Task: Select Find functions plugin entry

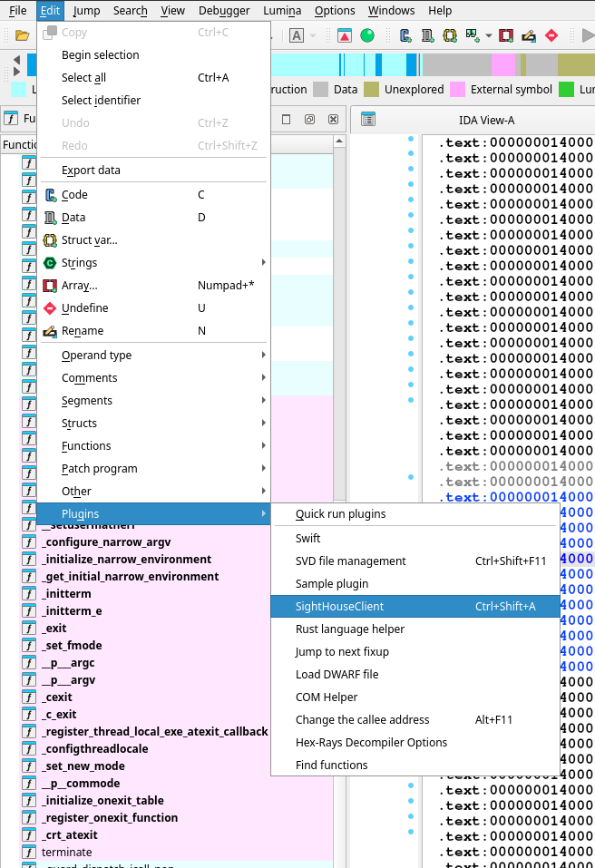Action: pos(415,765)
